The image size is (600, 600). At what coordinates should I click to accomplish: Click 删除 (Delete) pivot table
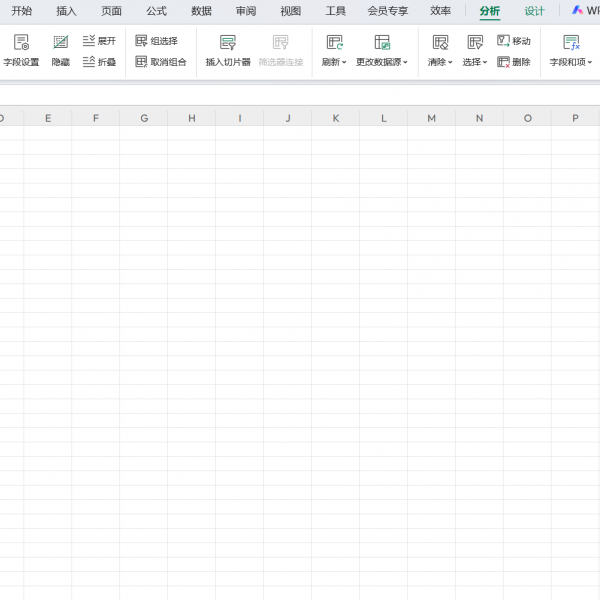pos(514,62)
